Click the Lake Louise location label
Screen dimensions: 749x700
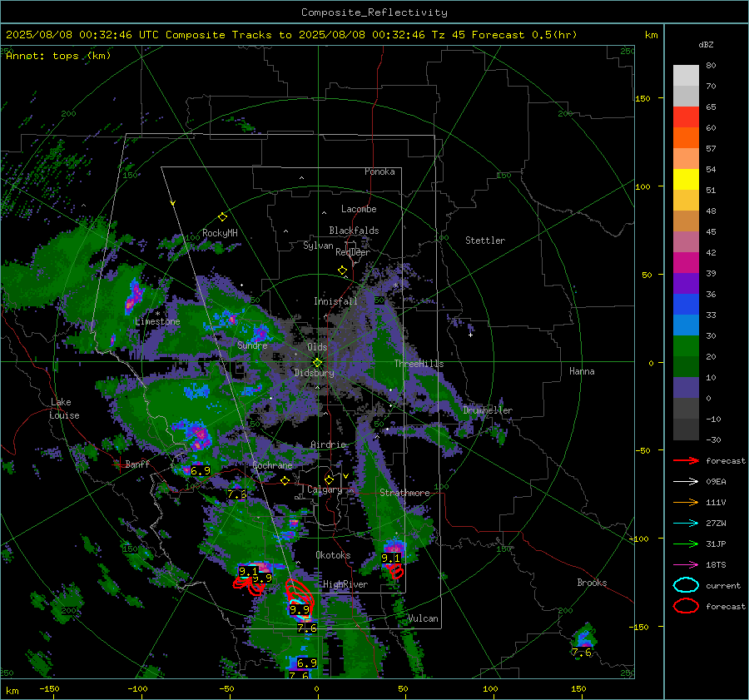click(x=64, y=409)
